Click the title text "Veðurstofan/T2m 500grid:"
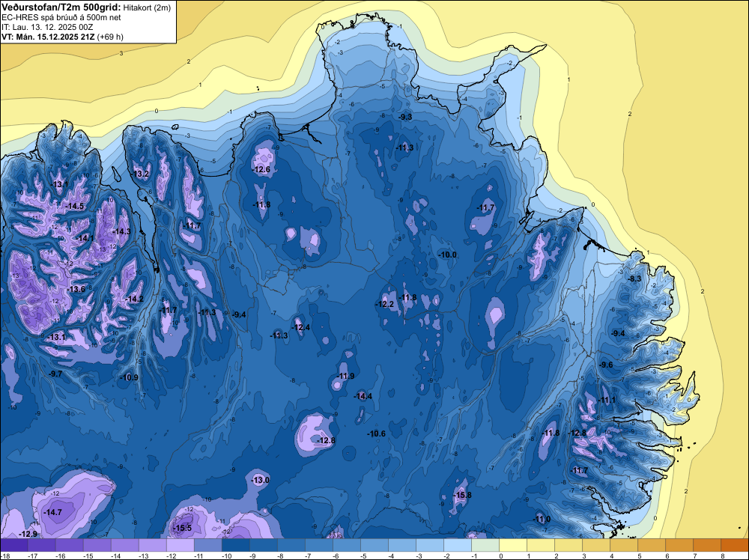 click(x=61, y=7)
